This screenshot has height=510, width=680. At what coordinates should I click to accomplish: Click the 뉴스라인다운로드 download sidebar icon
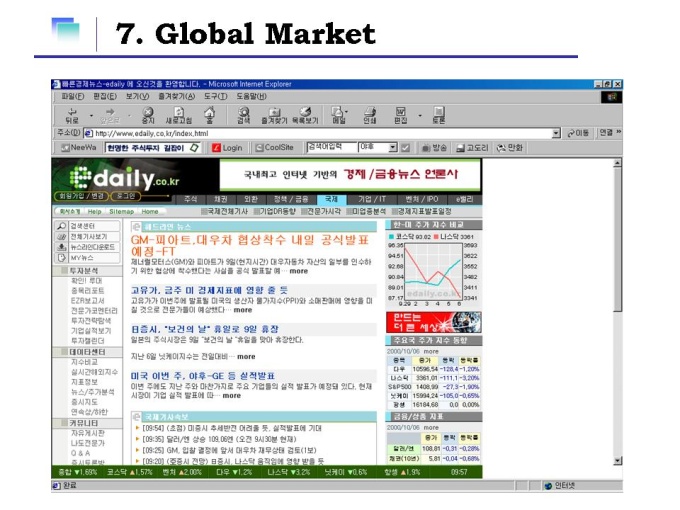(x=61, y=247)
